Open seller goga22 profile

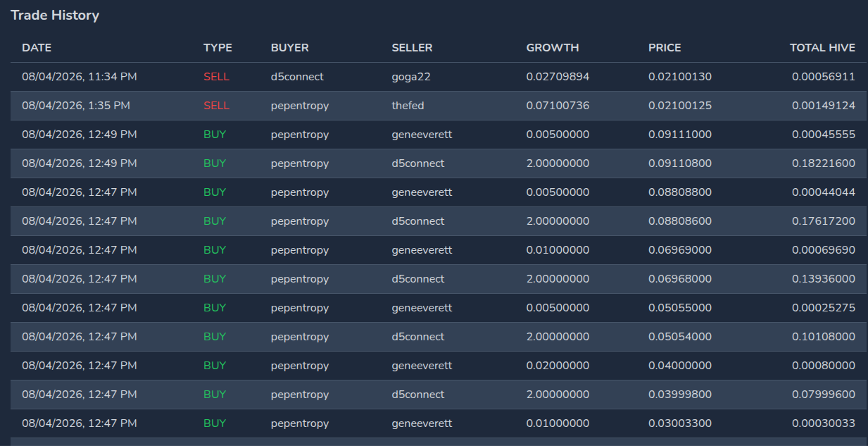[x=411, y=77]
